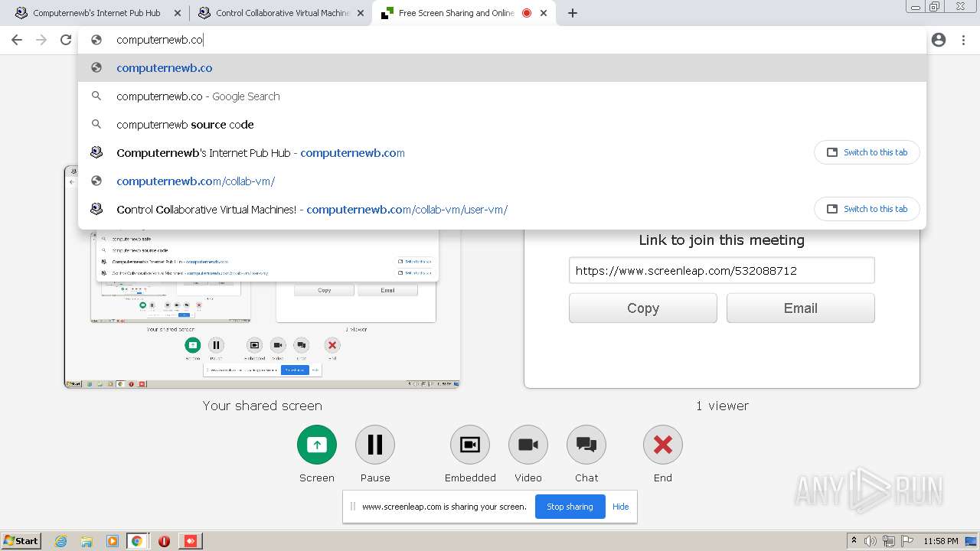Email the meeting link

click(800, 308)
